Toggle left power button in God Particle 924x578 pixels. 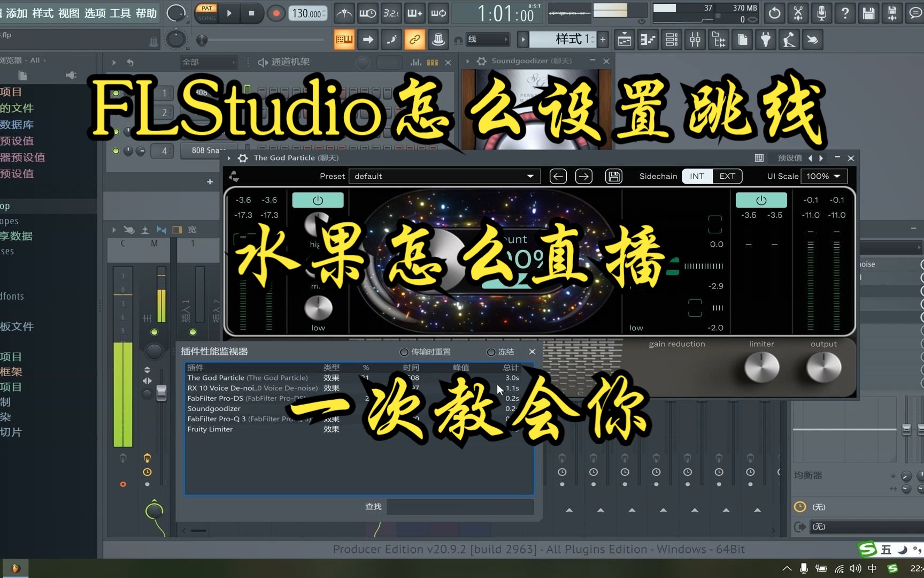tap(318, 200)
